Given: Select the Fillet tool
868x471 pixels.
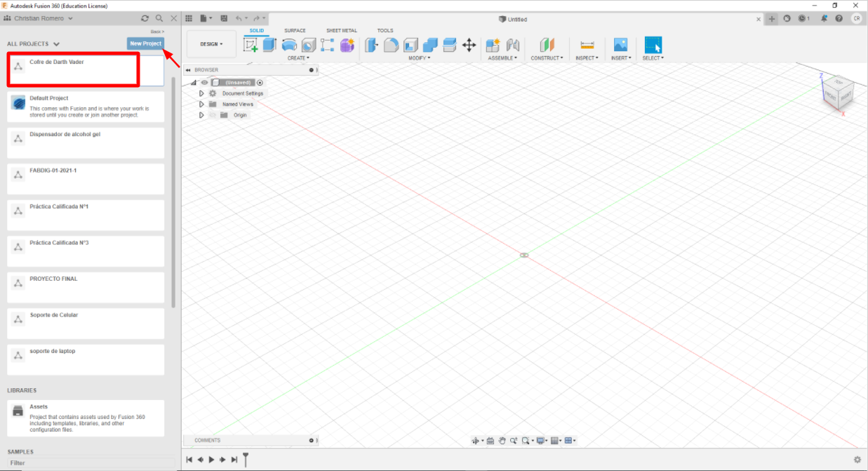Looking at the screenshot, I should 391,45.
